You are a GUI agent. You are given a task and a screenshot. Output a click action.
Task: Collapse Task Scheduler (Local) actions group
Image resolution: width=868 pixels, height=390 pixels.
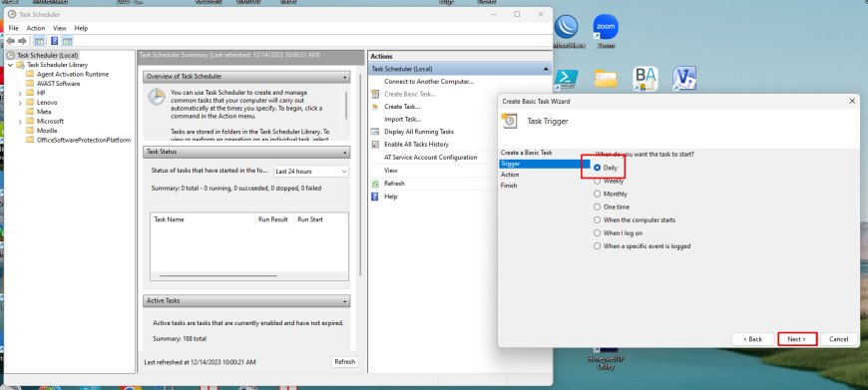[546, 69]
